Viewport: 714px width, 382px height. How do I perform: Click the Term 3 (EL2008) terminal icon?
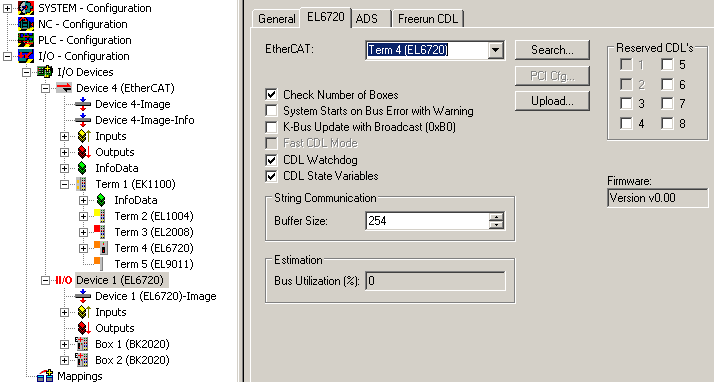[x=100, y=232]
